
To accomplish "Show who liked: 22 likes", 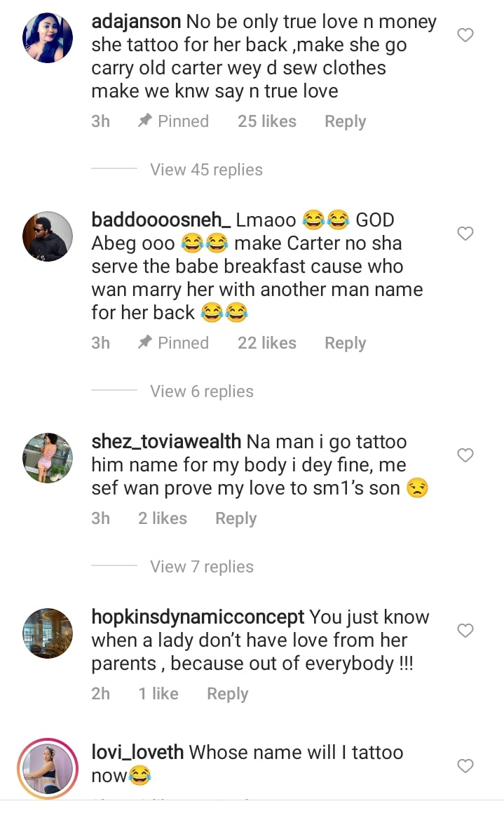I will [266, 343].
